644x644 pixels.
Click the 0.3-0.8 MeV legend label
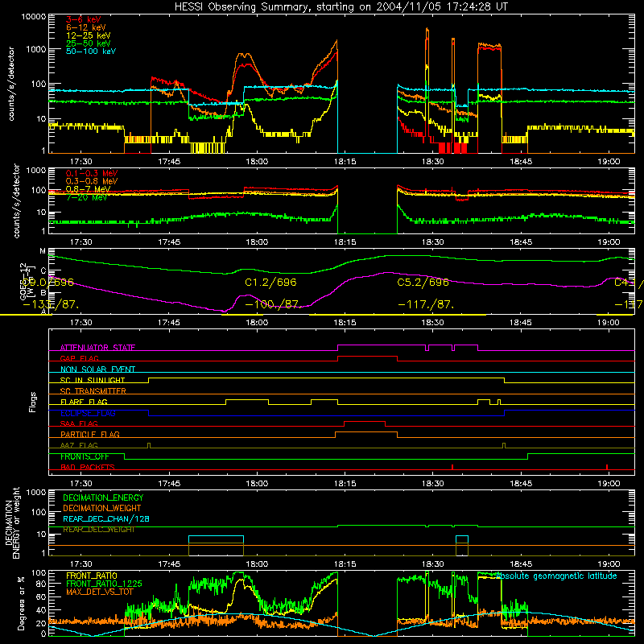(92, 181)
